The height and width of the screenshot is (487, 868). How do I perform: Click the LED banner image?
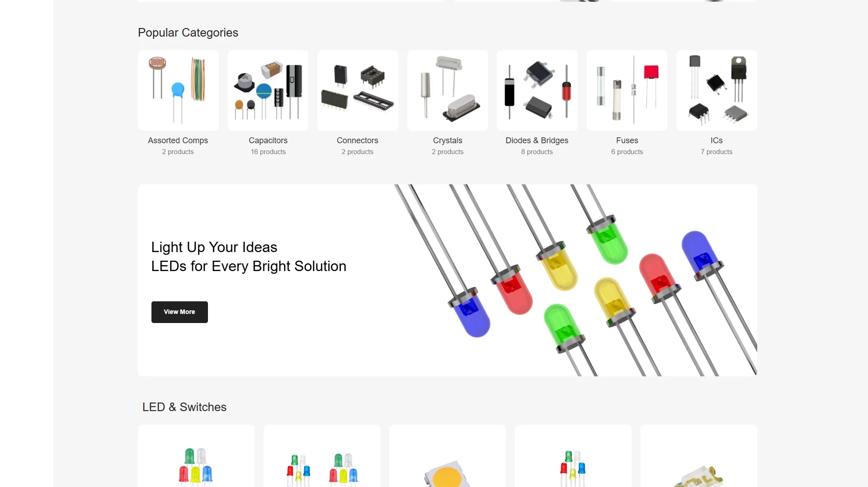pyautogui.click(x=574, y=280)
